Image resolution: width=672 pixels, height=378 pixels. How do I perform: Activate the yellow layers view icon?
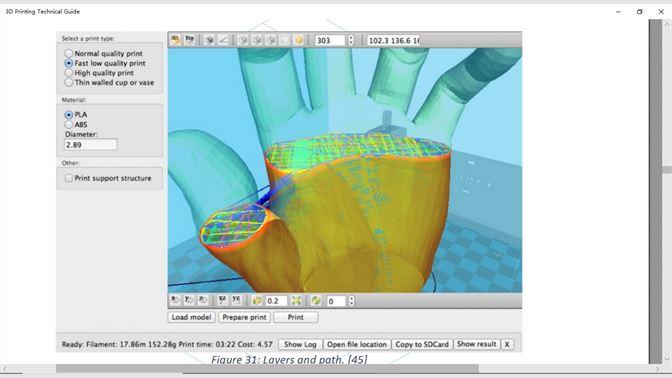point(299,40)
